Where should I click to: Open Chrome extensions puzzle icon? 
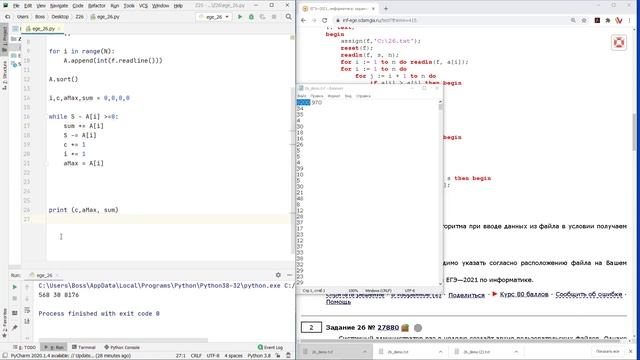coord(608,20)
